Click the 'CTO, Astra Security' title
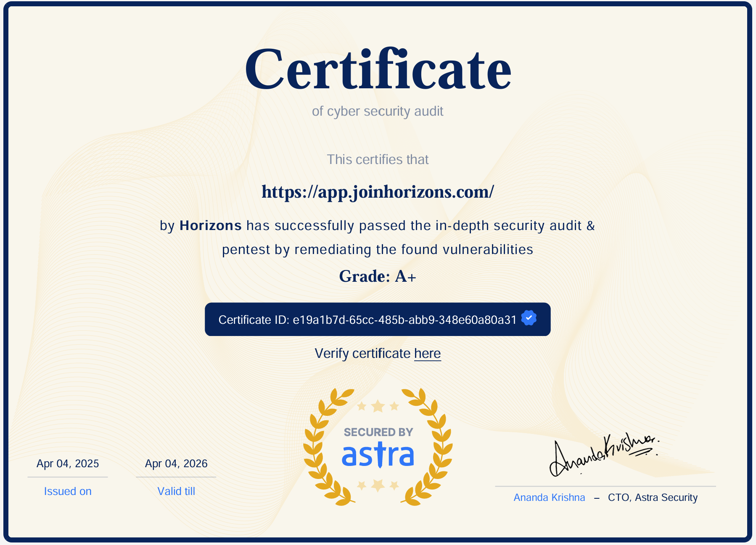The width and height of the screenshot is (756, 545). 653,497
